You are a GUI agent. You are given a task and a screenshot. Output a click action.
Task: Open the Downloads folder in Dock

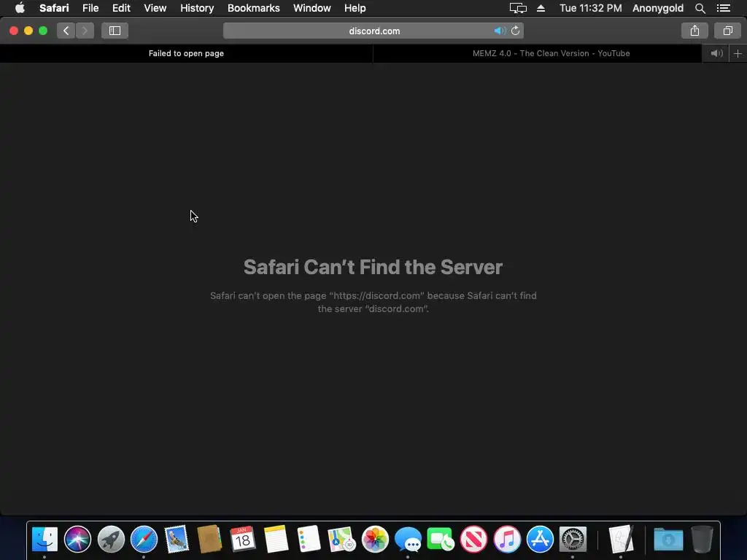point(668,539)
